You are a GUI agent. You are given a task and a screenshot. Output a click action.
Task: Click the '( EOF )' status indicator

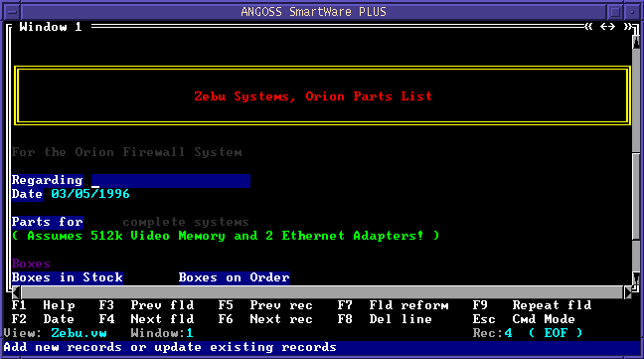pos(556,333)
